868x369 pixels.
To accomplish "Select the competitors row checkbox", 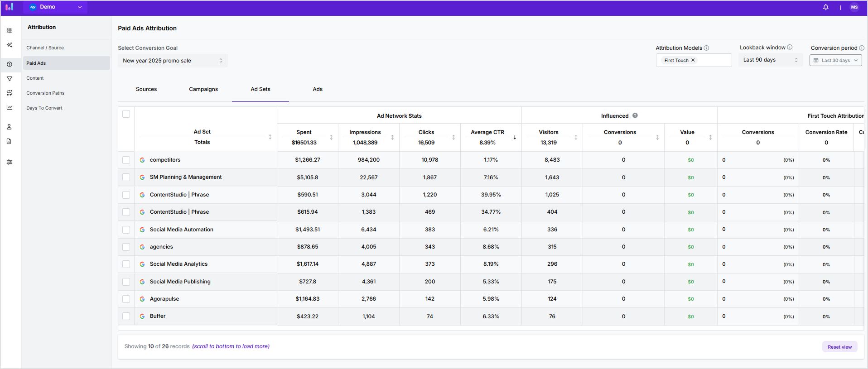I will tap(126, 160).
